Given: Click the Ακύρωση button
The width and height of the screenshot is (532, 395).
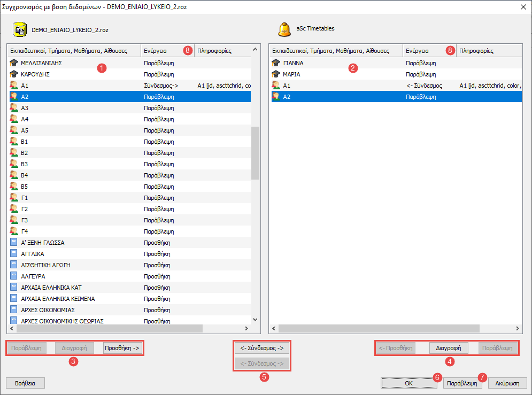Looking at the screenshot, I should (x=507, y=383).
